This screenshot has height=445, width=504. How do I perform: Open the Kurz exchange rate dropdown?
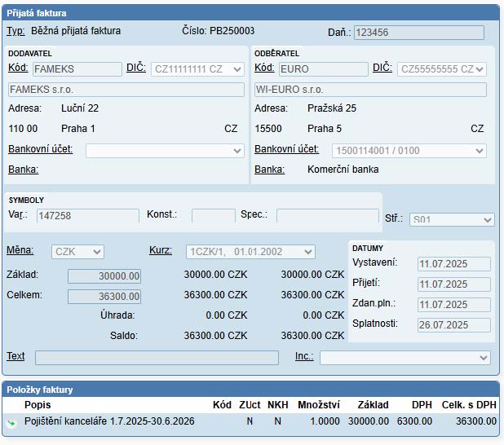(x=250, y=252)
